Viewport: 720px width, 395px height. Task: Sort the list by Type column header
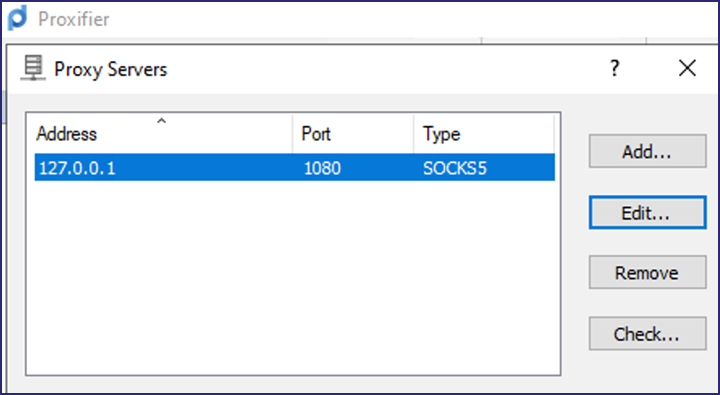tap(484, 134)
